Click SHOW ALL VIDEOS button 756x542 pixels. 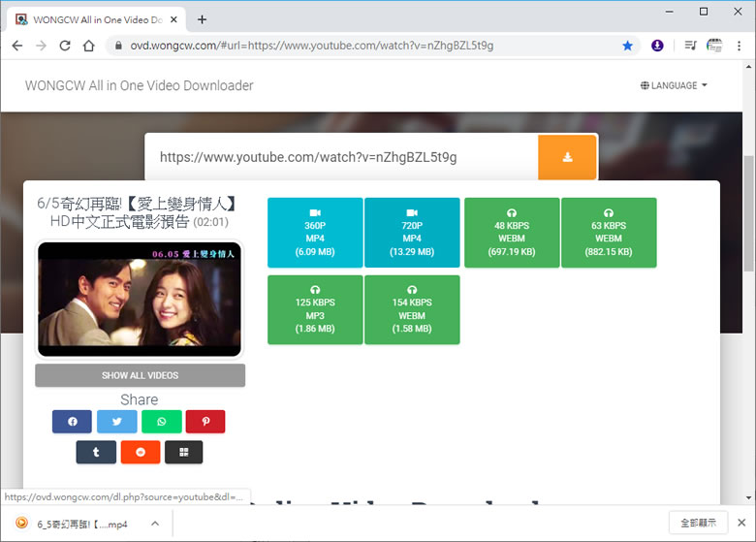(140, 375)
